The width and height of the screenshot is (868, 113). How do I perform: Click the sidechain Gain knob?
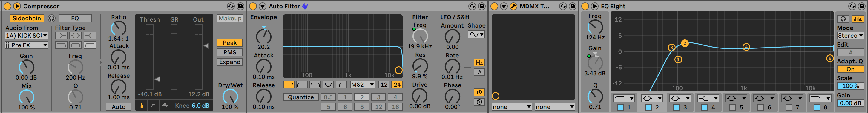pos(26,67)
